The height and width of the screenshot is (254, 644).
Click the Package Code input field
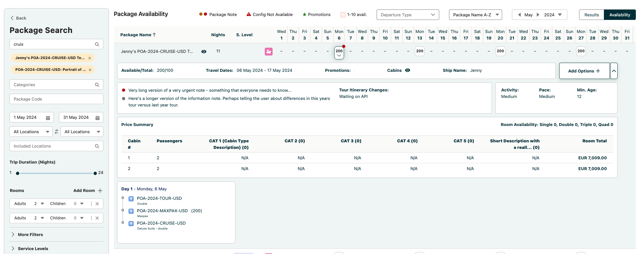click(x=56, y=99)
